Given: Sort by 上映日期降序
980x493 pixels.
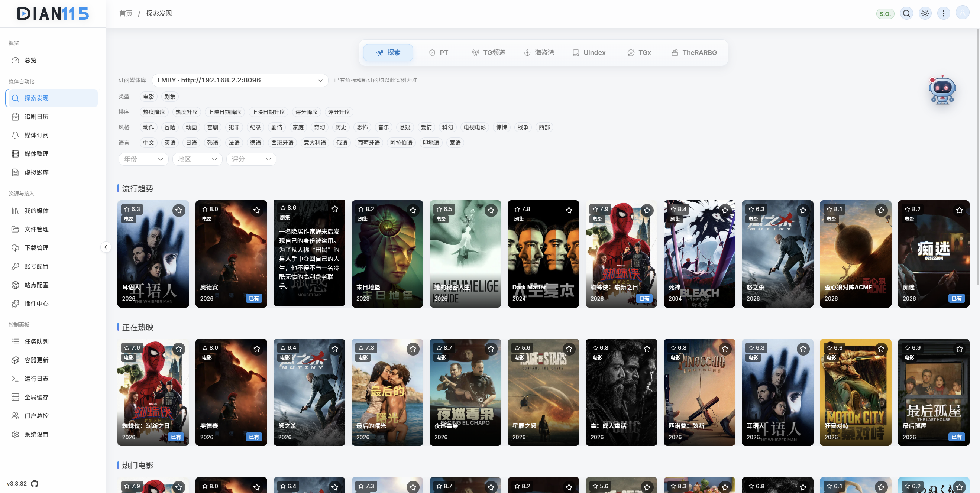Looking at the screenshot, I should (225, 112).
